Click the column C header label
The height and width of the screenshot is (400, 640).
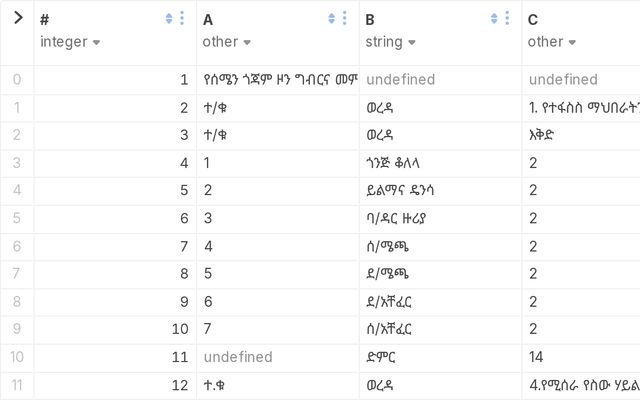pyautogui.click(x=533, y=19)
